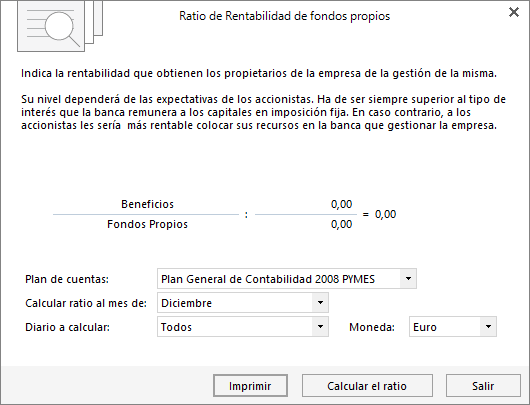Screen dimensions: 530x405
Task: Click the document magnifier report icon
Action: tap(60, 25)
